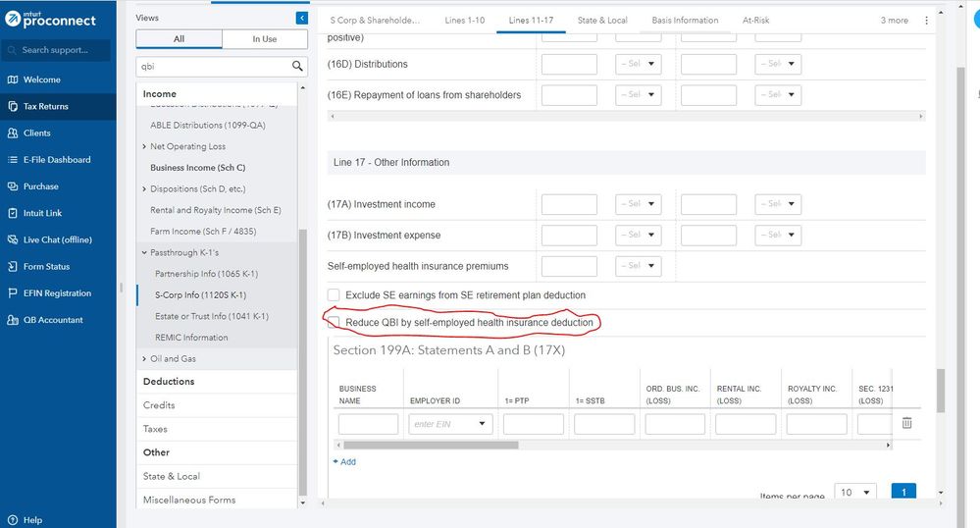Check Exclude SE earnings from SE retirement plan
Screen dimensions: 980x528
click(334, 295)
